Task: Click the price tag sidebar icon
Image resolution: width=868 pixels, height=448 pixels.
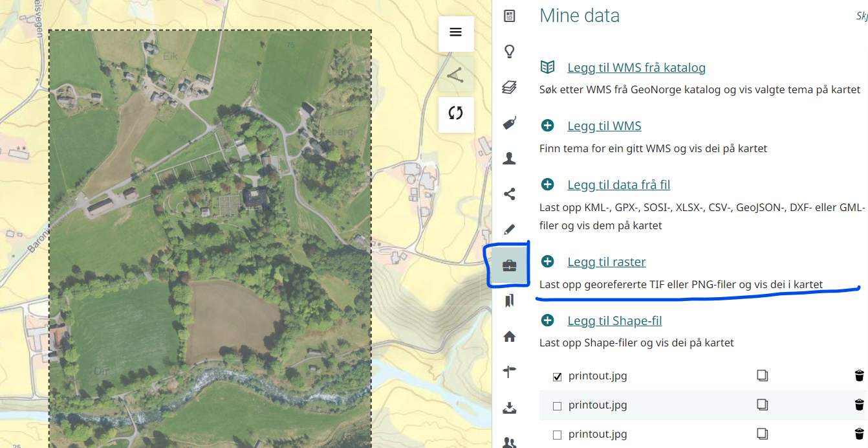Action: pos(510,123)
